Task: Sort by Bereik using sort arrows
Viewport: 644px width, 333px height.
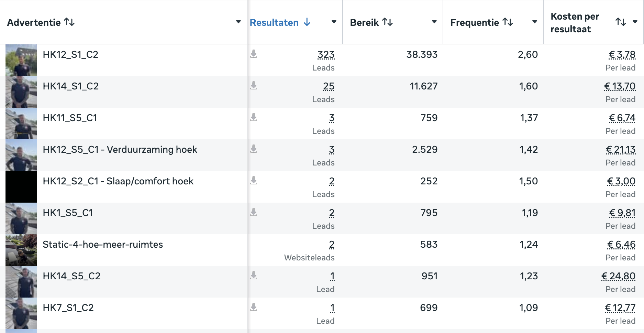Action: click(x=388, y=22)
